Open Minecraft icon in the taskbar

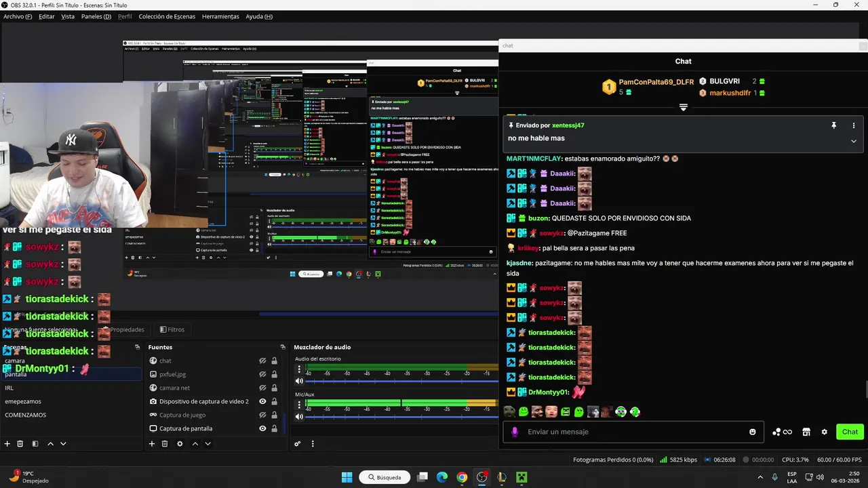(x=521, y=477)
